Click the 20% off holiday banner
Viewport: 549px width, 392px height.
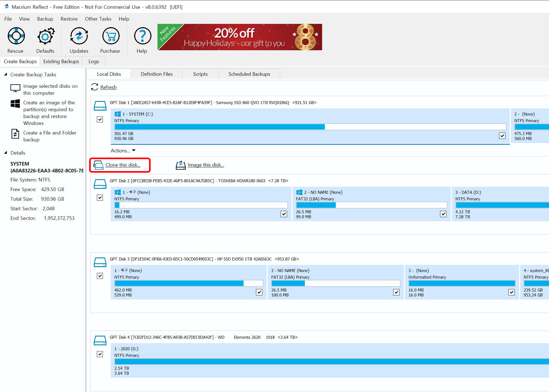click(240, 37)
